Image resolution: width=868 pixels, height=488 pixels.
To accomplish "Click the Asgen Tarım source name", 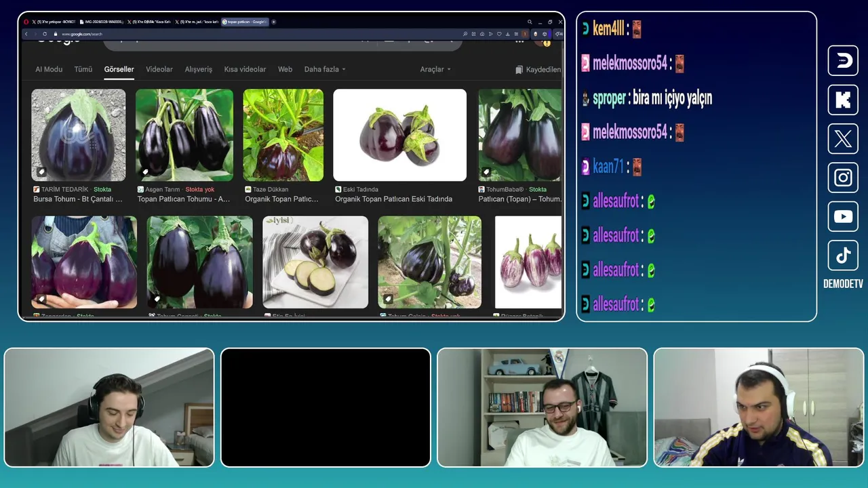I will 163,190.
